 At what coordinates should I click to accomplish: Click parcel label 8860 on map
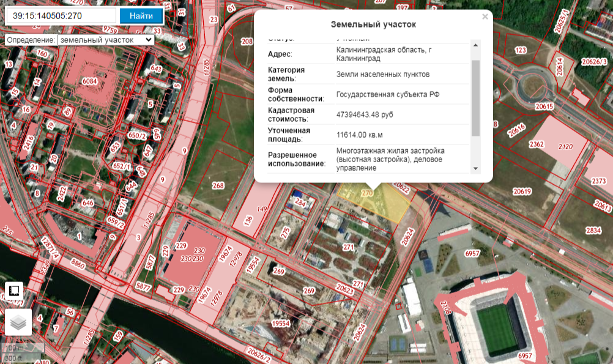coord(78,264)
